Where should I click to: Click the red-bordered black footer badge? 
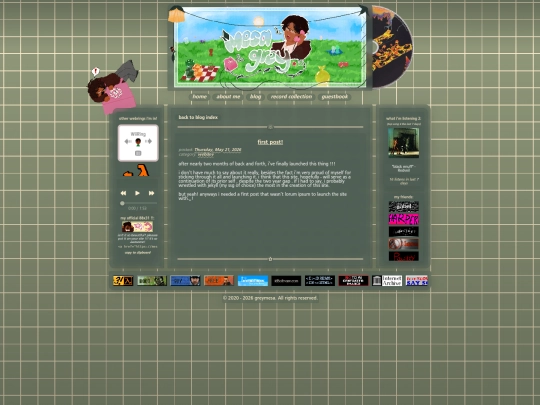[x=353, y=281]
